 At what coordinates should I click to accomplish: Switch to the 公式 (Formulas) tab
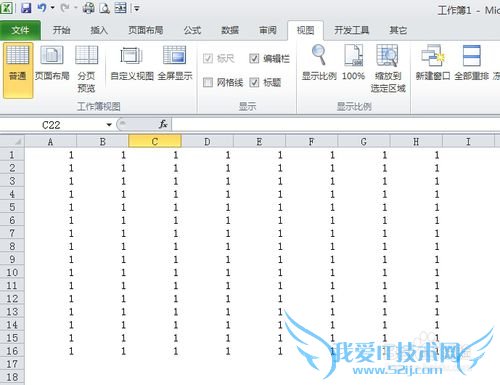(x=192, y=30)
